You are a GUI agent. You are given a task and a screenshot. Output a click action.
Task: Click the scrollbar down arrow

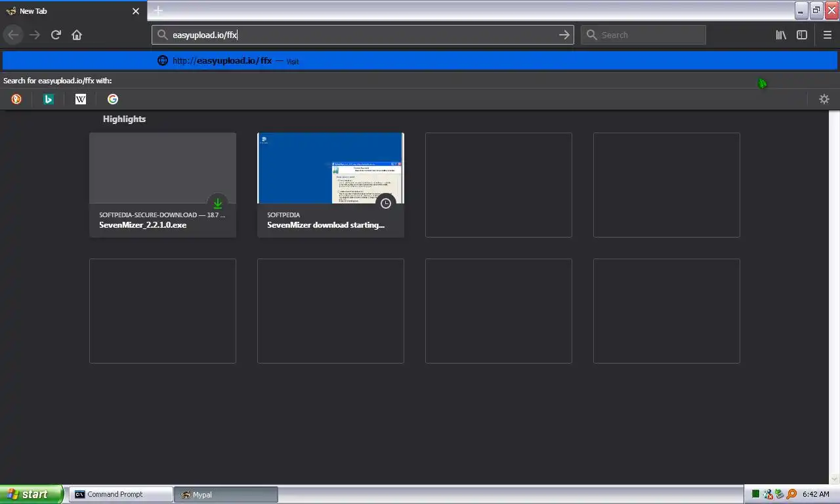[x=835, y=479]
